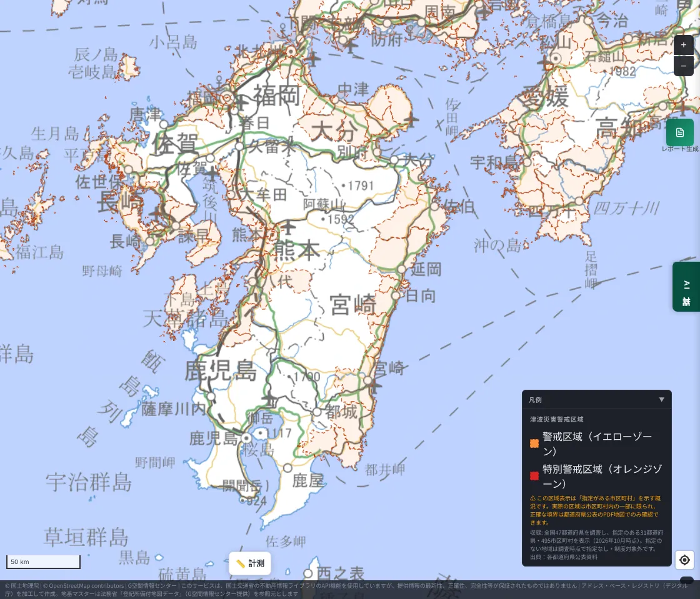
Task: Click the 諫早 city label
Action: pos(193,235)
